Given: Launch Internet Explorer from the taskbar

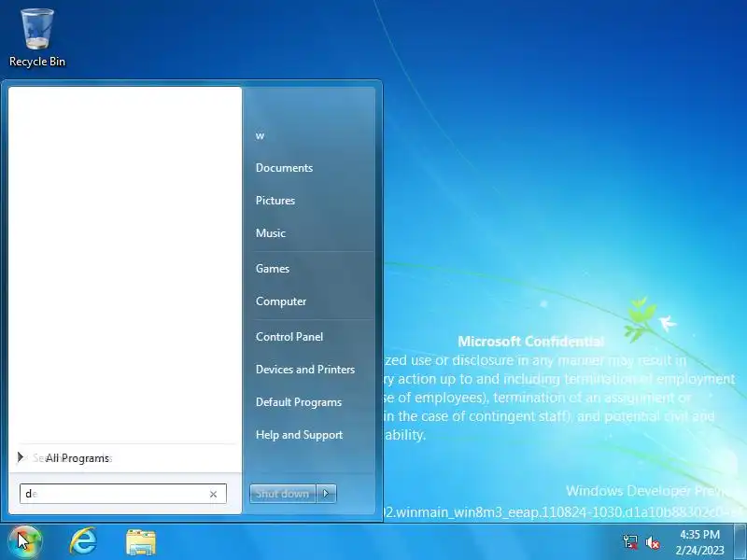Looking at the screenshot, I should tap(83, 541).
